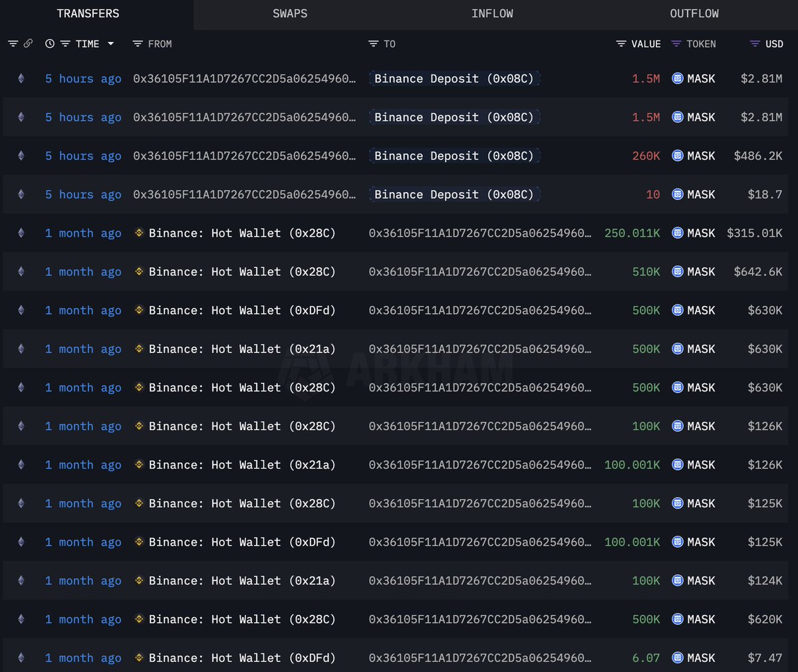Open the VALUE column filter
The height and width of the screenshot is (672, 798).
tap(621, 44)
